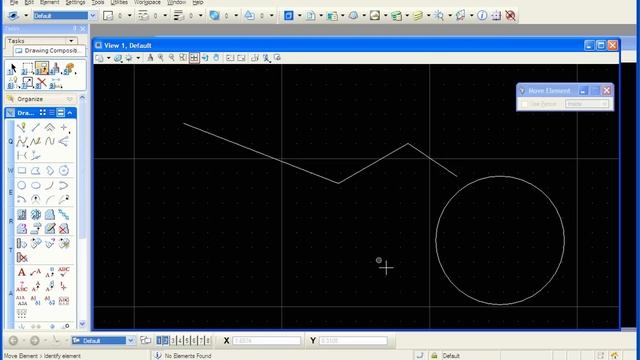
Task: Open the Workspace menu
Action: click(147, 2)
